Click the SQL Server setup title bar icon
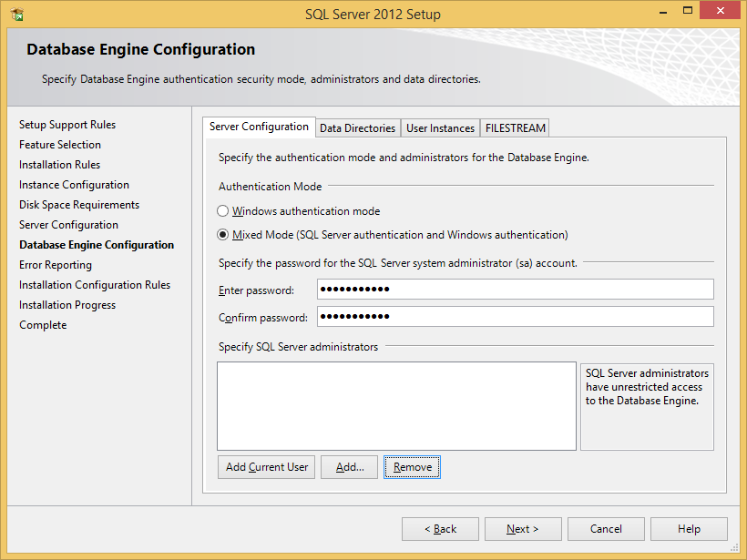747x560 pixels. tap(17, 15)
